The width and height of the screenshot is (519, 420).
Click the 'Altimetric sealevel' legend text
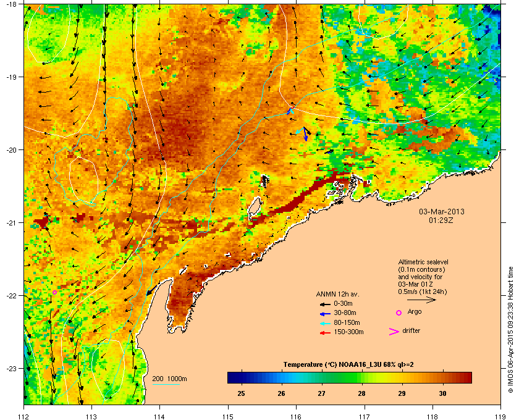pyautogui.click(x=423, y=262)
